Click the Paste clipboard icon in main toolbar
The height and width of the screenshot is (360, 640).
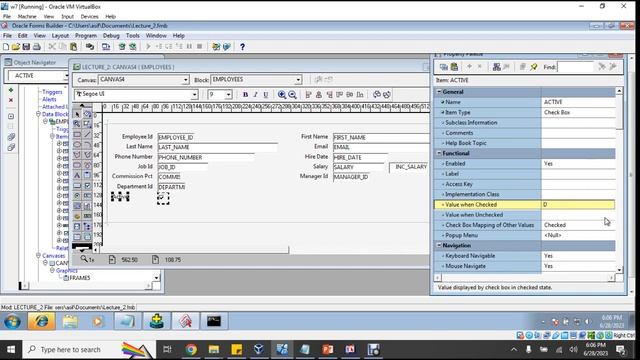[x=73, y=47]
